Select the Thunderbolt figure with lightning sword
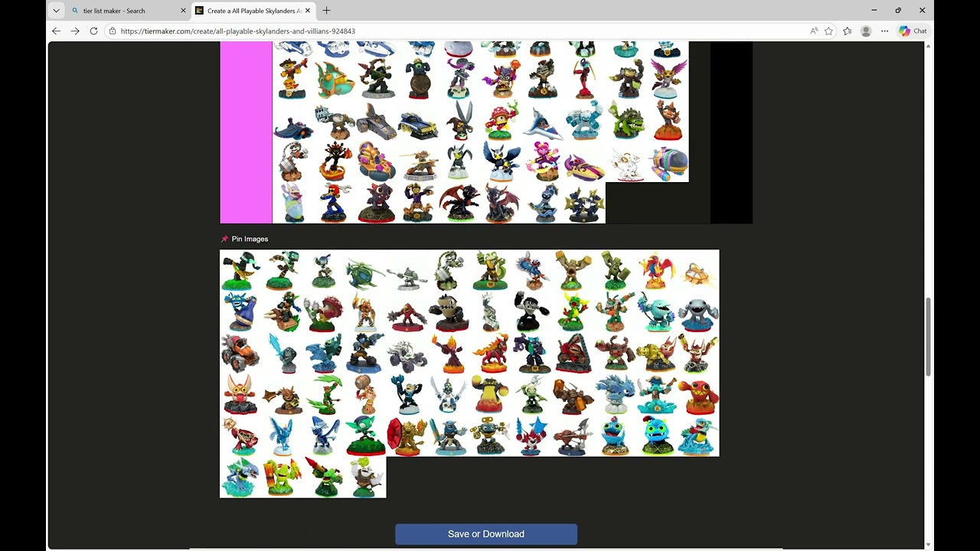The image size is (980, 551). pos(282,353)
